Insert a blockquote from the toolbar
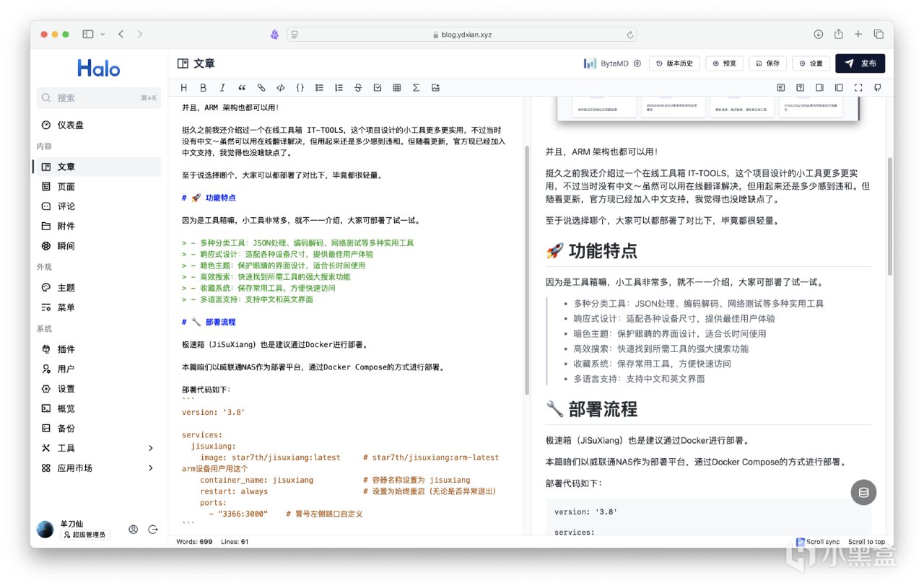The height and width of the screenshot is (588, 924). 242,88
